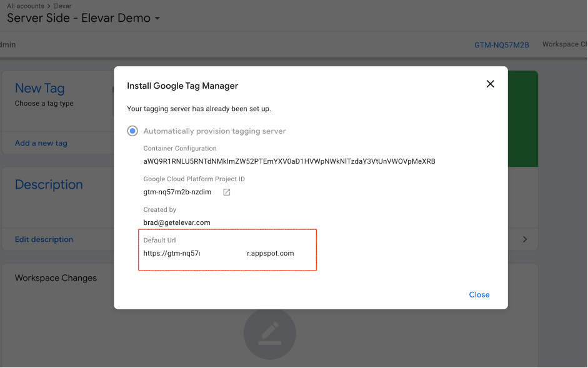The image size is (588, 368).
Task: Expand the Description card's right chevron
Action: coord(524,239)
